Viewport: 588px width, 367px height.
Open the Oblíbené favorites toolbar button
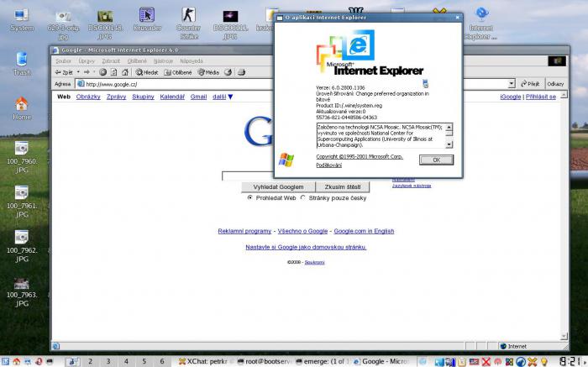[x=178, y=72]
